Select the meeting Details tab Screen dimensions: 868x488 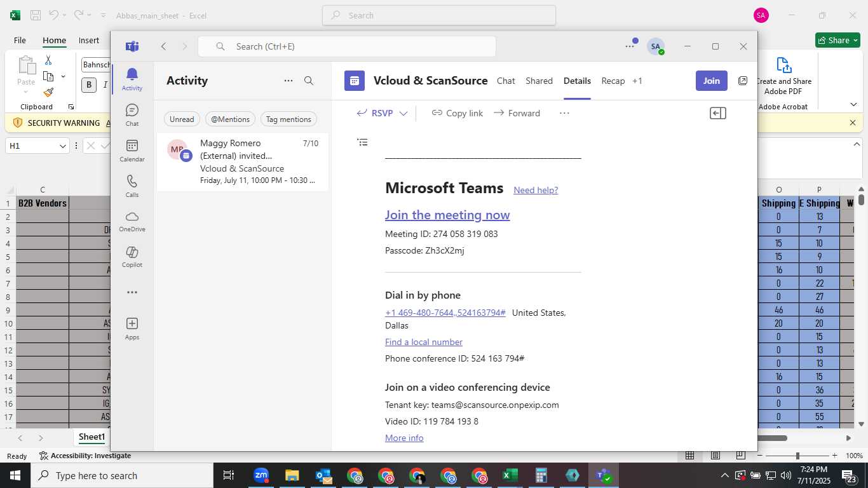(577, 81)
